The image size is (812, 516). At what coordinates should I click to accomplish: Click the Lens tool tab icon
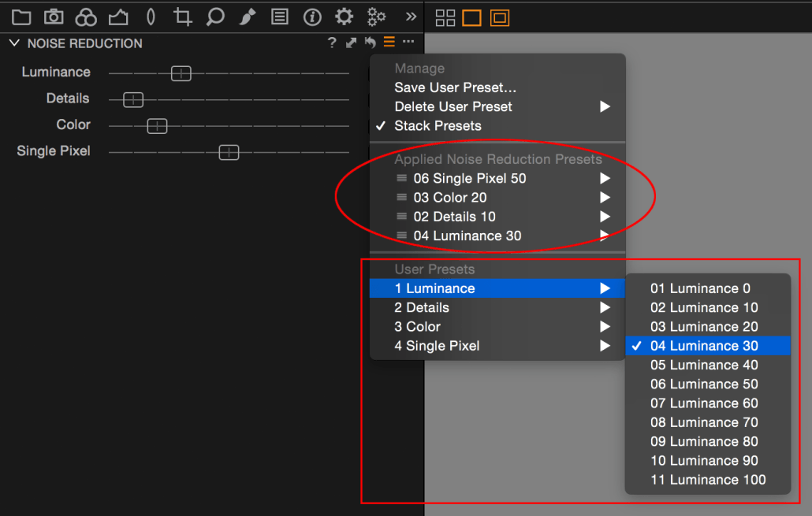point(151,17)
